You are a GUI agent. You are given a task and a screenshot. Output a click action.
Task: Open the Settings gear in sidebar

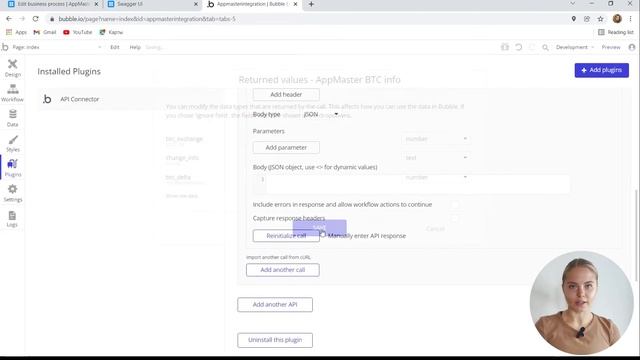tap(13, 193)
